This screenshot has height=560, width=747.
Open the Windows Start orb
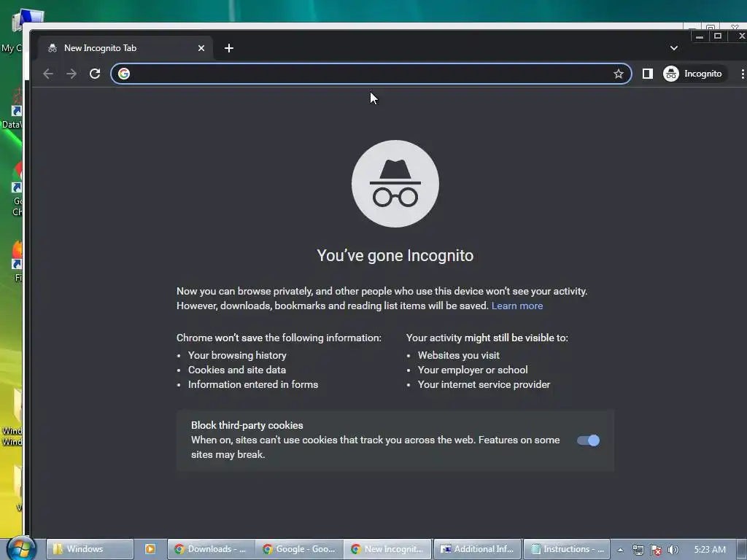point(21,548)
